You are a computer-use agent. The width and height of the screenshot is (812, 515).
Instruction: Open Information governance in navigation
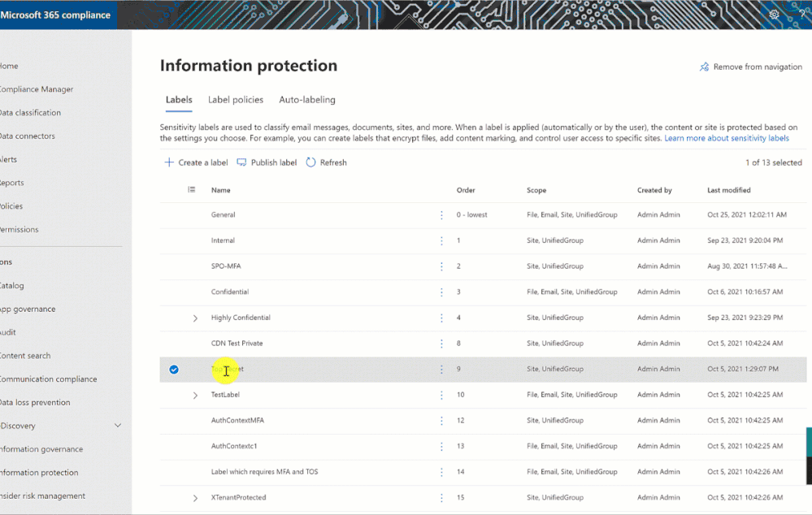pyautogui.click(x=41, y=448)
